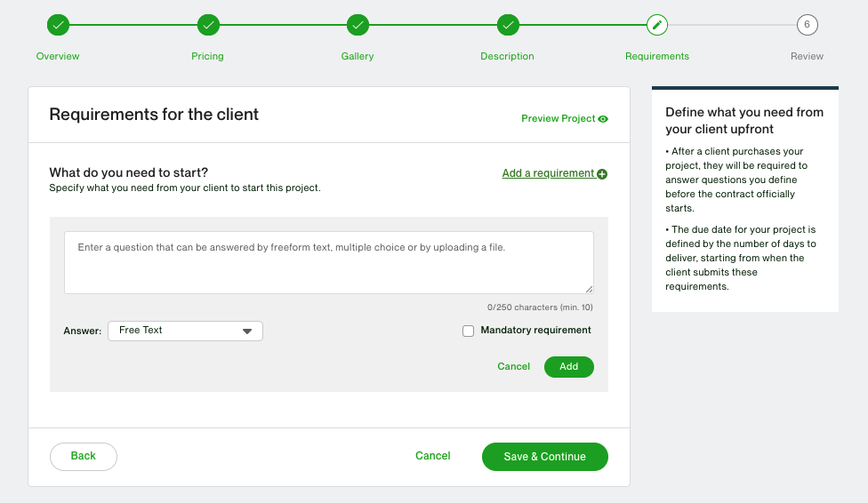Click Save & Continue
The height and width of the screenshot is (503, 868).
[x=544, y=457]
